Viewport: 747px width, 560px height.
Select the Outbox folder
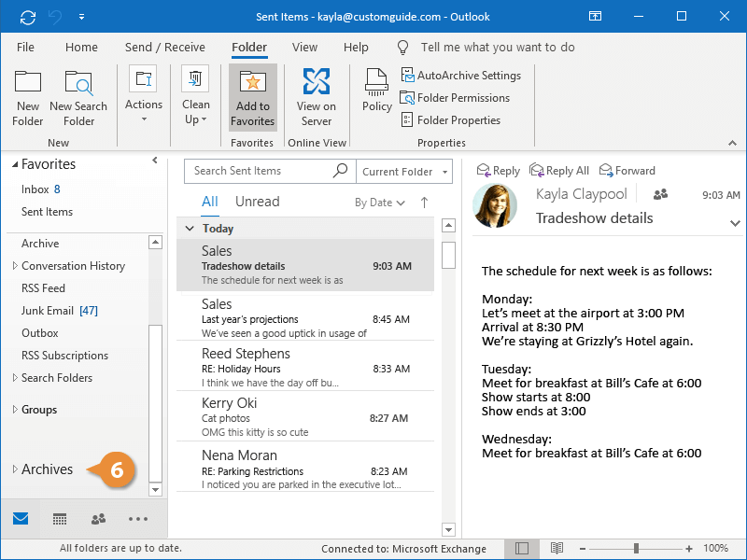coord(39,333)
